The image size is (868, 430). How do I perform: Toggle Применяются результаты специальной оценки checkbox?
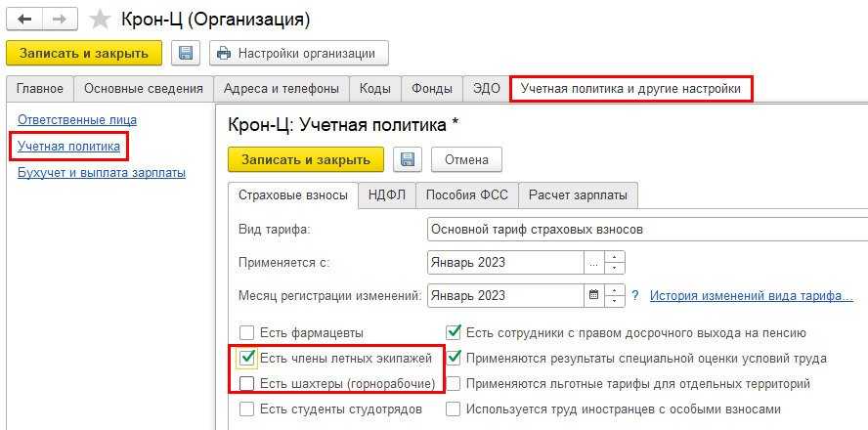[x=455, y=359]
